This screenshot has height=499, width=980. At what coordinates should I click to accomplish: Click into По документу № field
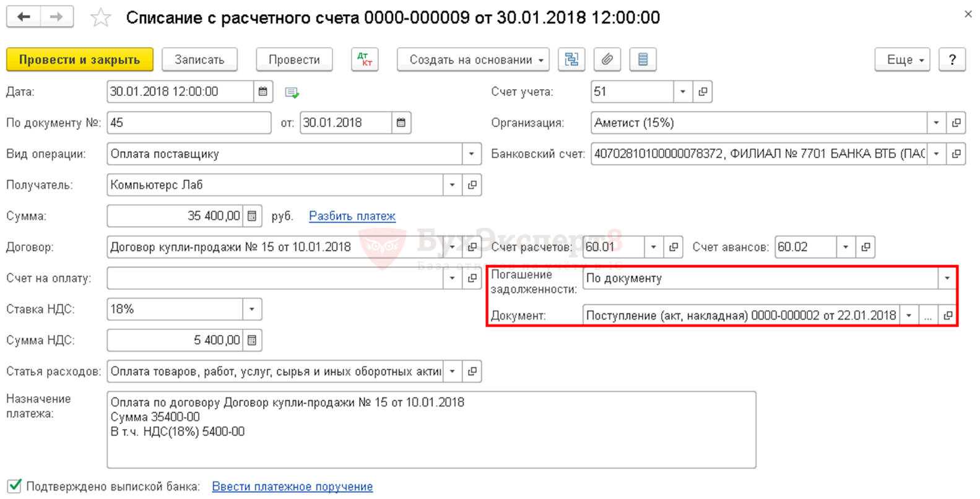pos(189,123)
